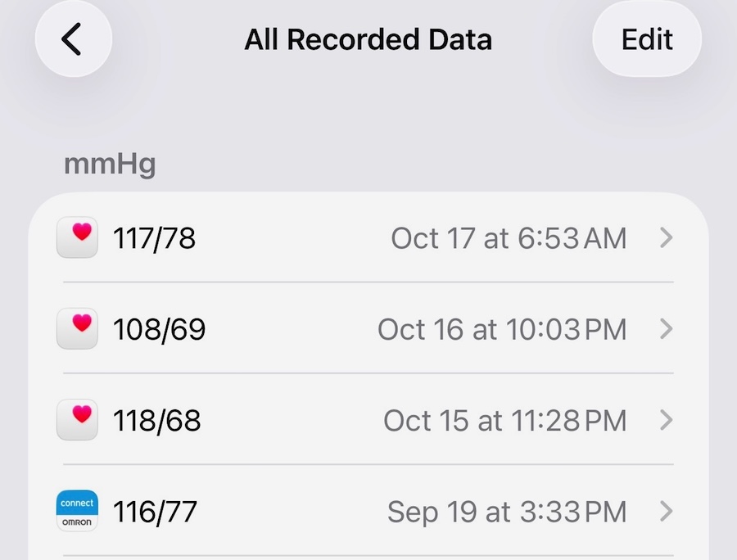
Task: Tap the mmHg section header
Action: [x=110, y=165]
